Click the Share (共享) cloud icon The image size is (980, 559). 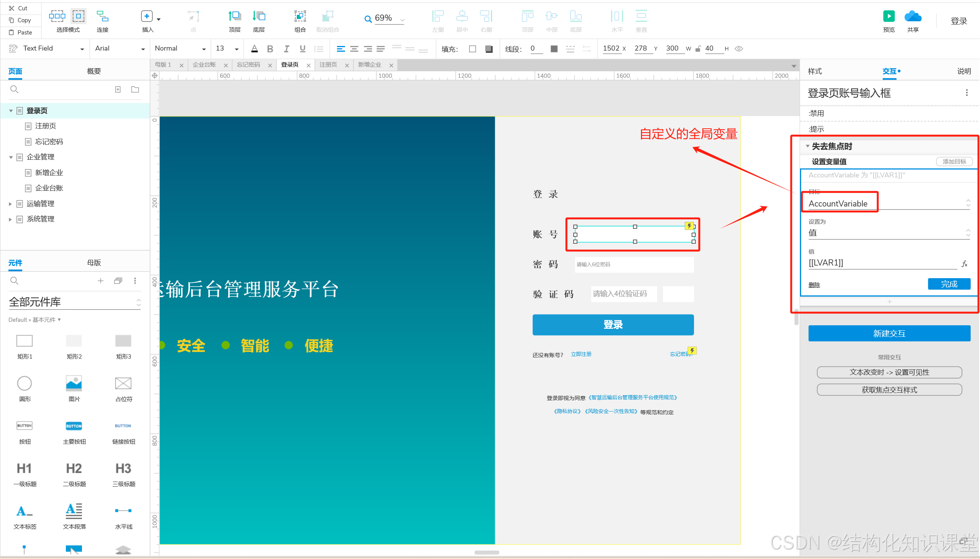(x=913, y=16)
